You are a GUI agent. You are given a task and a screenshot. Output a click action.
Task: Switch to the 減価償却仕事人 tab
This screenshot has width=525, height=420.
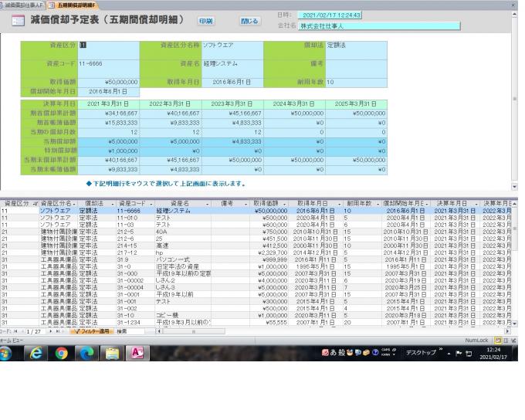22,5
